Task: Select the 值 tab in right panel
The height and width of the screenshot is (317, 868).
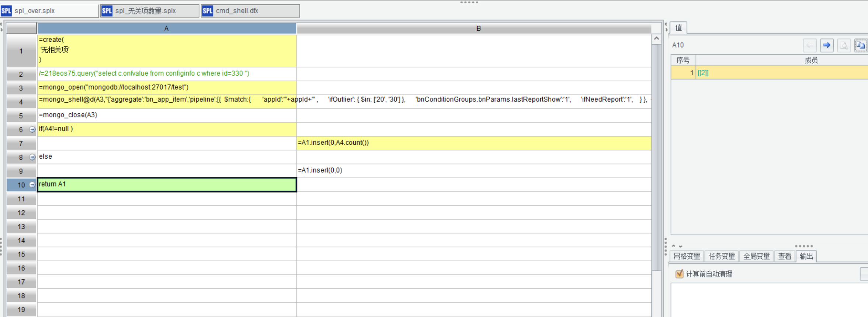Action: pos(678,28)
